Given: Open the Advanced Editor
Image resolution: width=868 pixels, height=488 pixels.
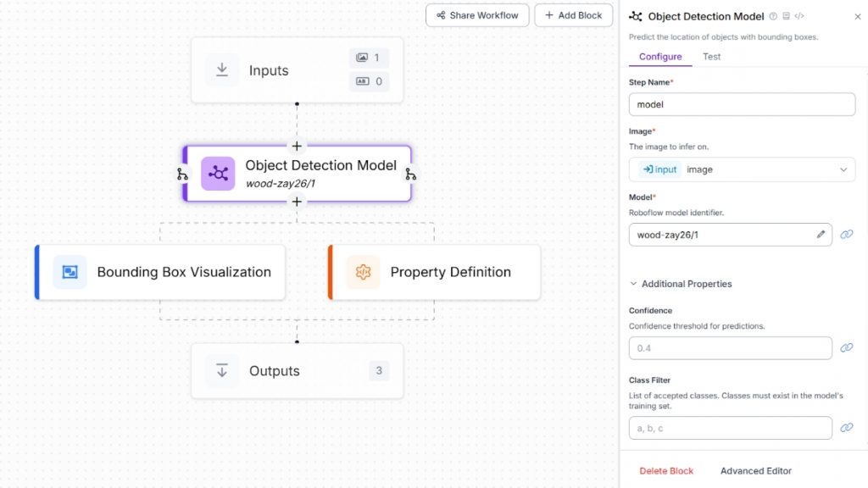Looking at the screenshot, I should click(755, 471).
